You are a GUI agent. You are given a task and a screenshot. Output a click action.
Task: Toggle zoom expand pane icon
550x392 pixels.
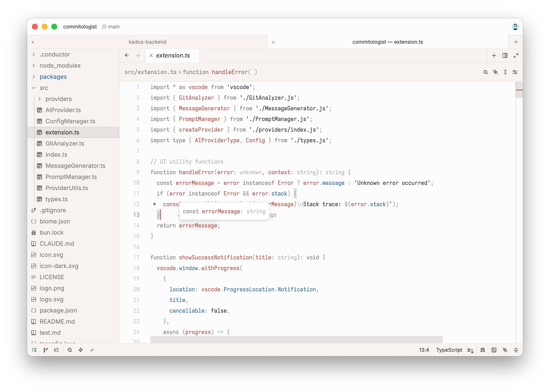tap(516, 55)
